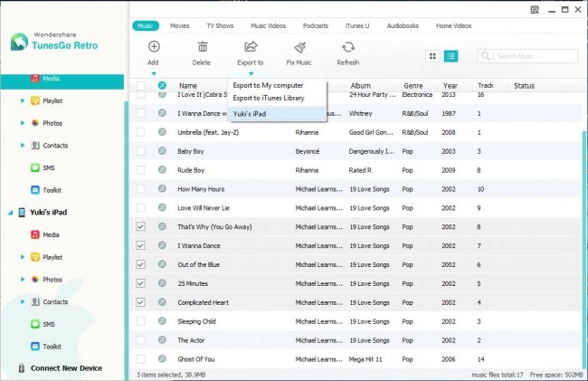Click the TunesGo Retro logo
The height and width of the screenshot is (381, 588).
[x=20, y=42]
